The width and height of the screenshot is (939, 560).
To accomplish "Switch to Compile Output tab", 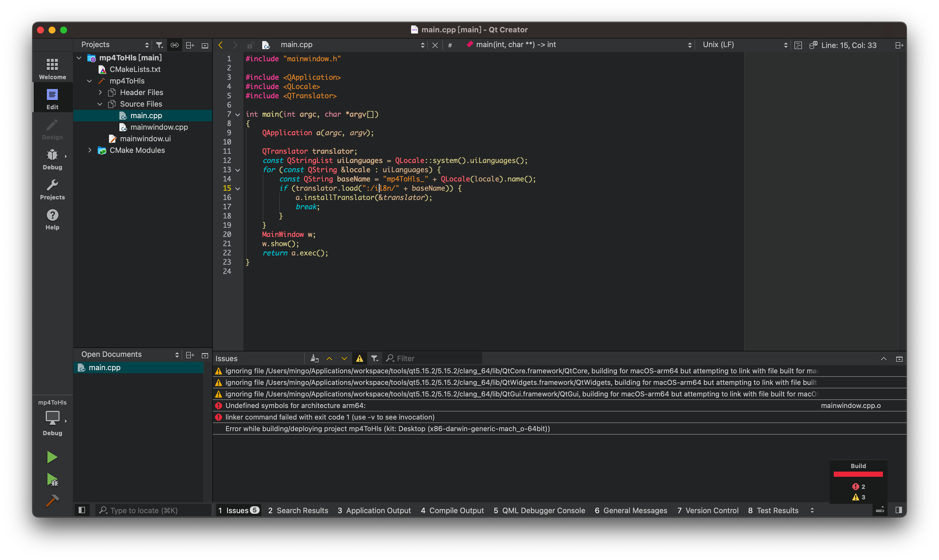I will [x=452, y=511].
